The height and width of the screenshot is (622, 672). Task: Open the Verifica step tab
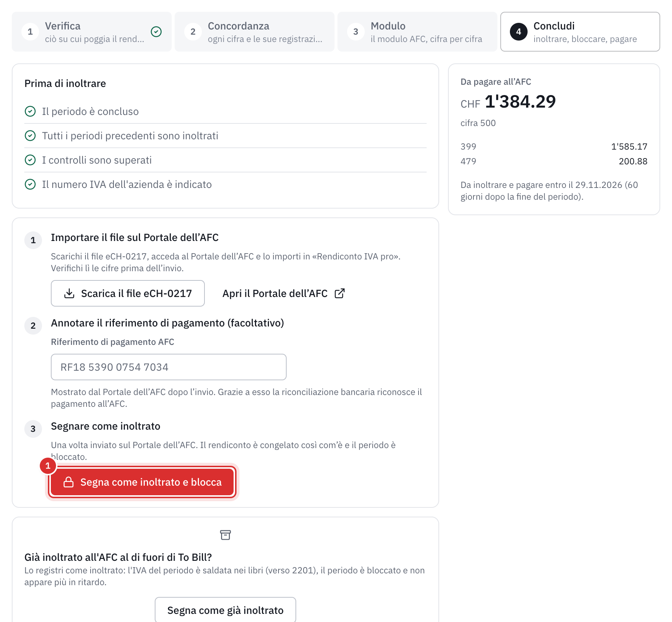92,32
